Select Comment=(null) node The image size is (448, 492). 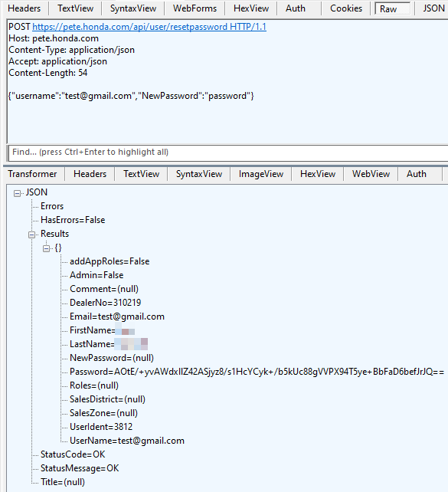click(104, 289)
